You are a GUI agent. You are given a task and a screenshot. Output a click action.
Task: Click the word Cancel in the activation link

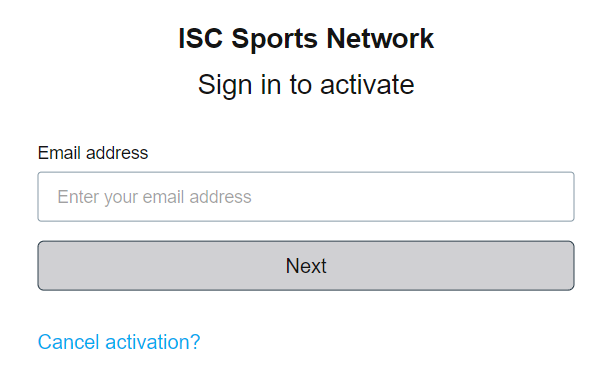tap(69, 342)
